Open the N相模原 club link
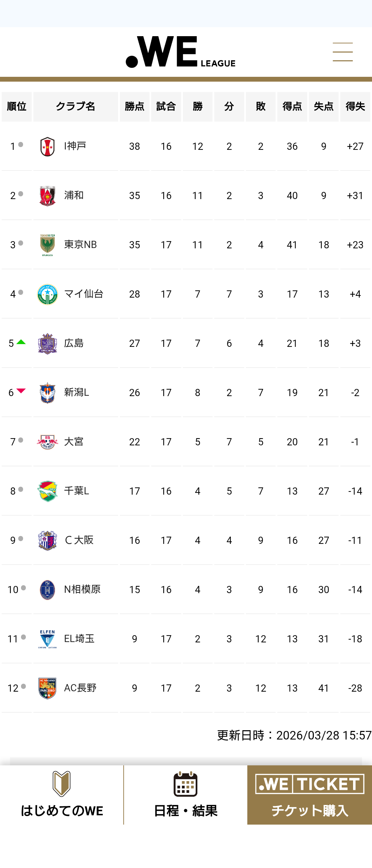The image size is (372, 868). point(82,589)
